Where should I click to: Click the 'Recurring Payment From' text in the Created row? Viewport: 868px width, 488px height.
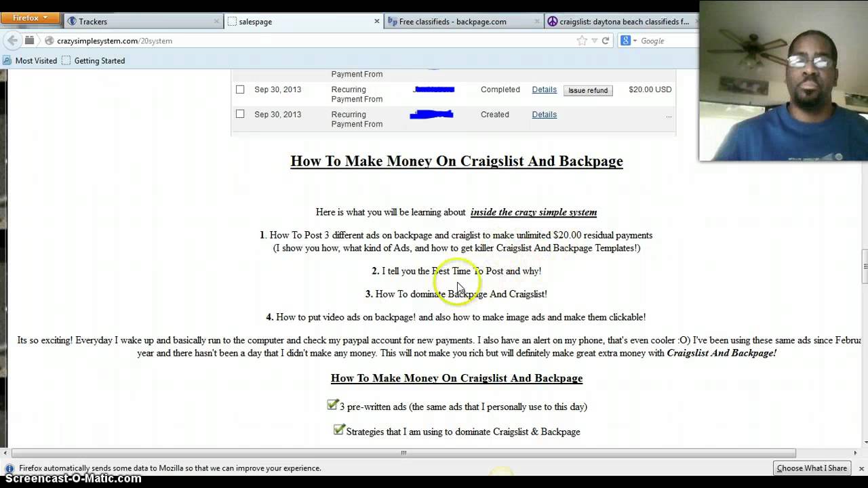click(x=357, y=119)
